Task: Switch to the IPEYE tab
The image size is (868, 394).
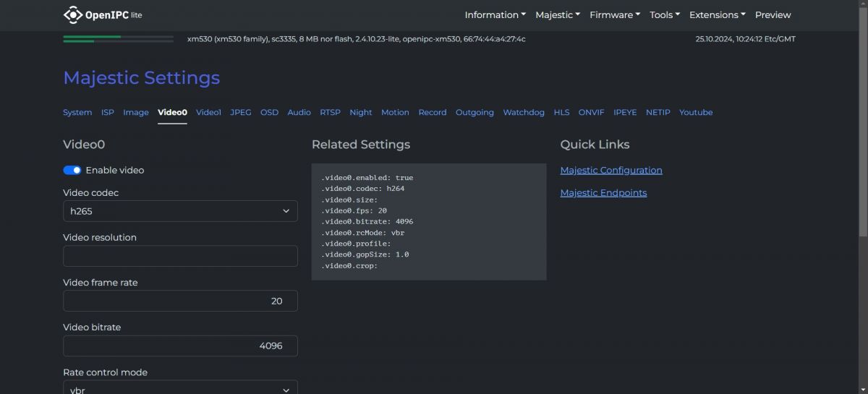Action: tap(625, 112)
